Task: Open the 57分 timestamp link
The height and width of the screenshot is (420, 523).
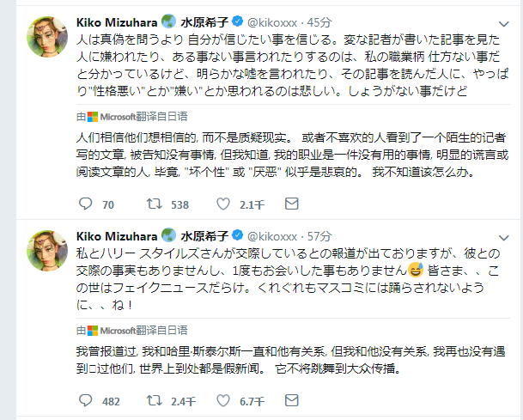Action: (319, 236)
